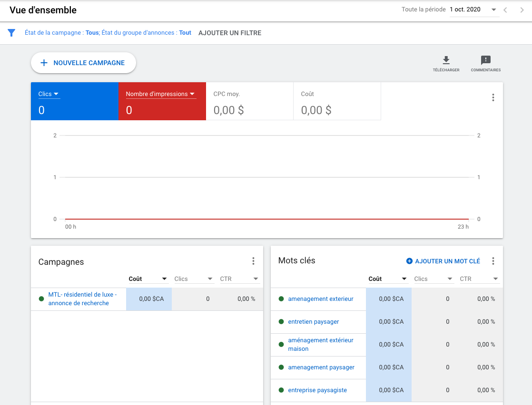Click the plus icon of Nouvelle campagne
Viewport: 532px width, 405px height.
tap(44, 63)
